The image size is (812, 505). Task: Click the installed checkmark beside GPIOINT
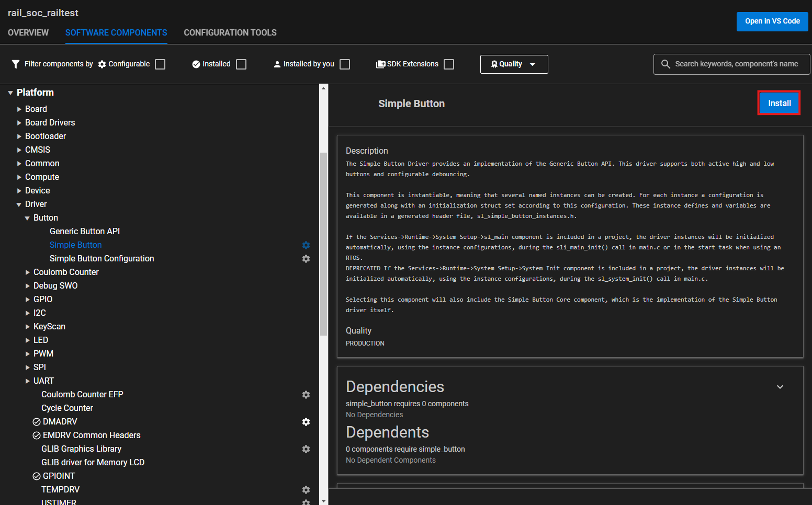click(36, 476)
